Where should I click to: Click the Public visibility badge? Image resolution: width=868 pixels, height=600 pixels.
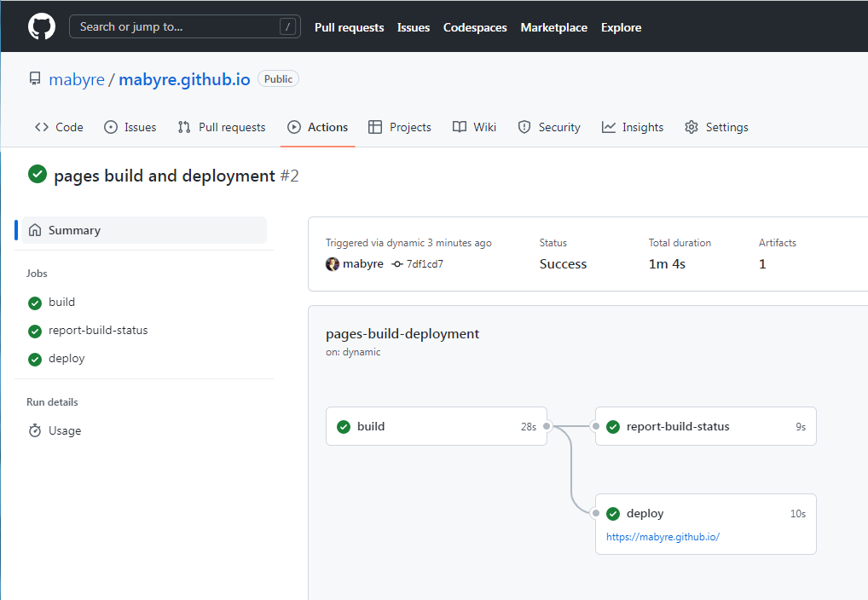tap(279, 79)
